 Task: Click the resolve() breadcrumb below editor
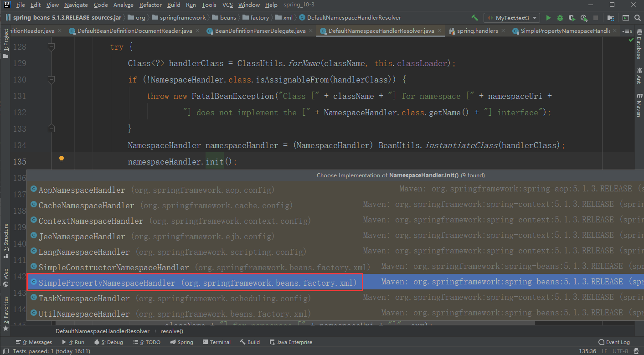coord(172,331)
